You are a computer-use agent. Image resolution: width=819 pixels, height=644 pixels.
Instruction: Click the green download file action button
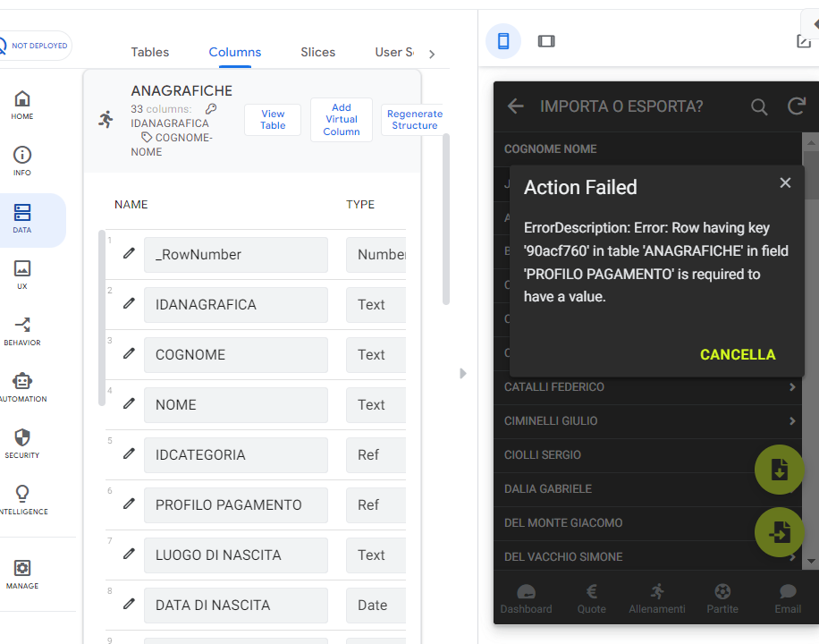(x=779, y=470)
